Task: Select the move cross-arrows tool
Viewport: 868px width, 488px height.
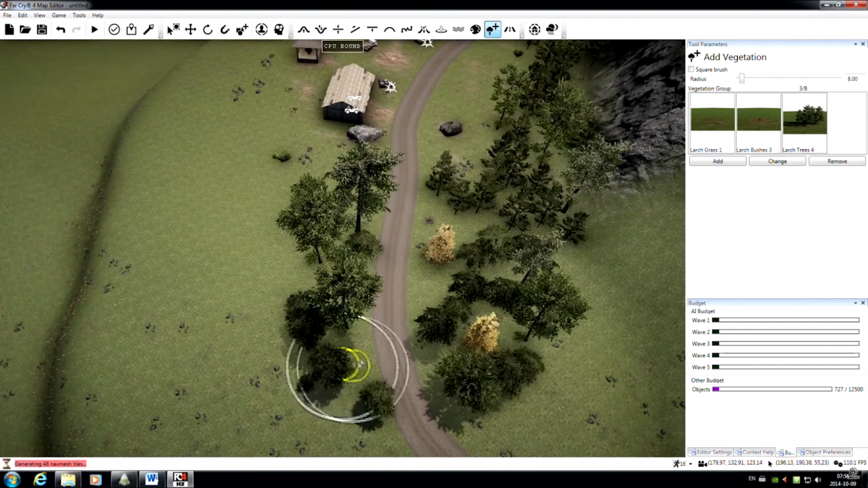Action: [191, 29]
